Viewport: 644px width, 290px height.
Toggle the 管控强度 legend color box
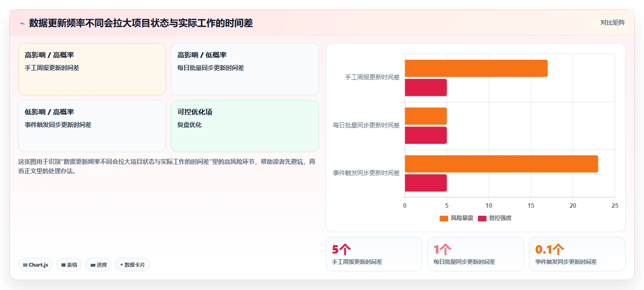tap(482, 219)
